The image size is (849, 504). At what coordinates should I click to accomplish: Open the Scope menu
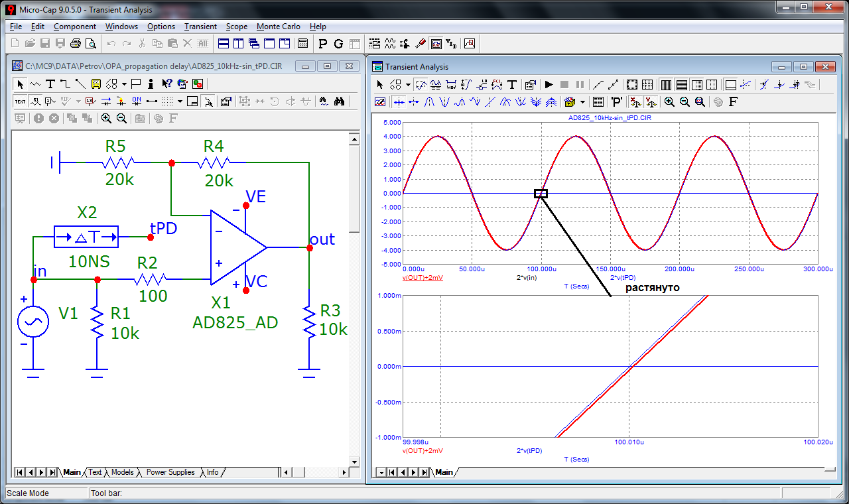click(x=236, y=27)
